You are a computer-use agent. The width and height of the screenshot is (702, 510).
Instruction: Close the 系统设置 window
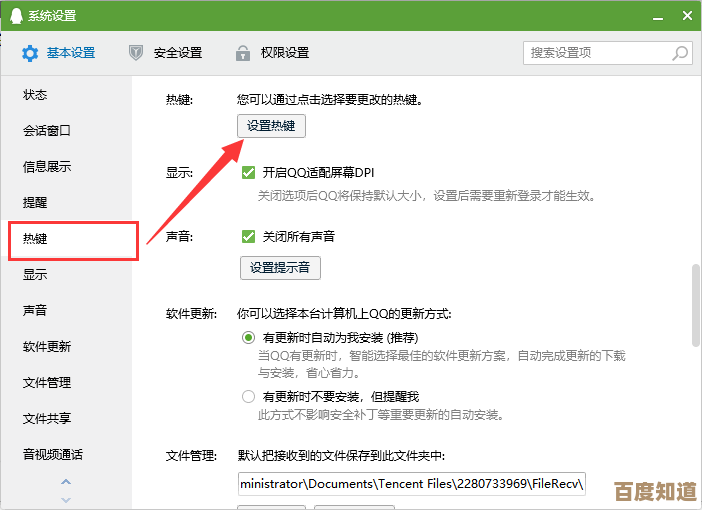[686, 15]
